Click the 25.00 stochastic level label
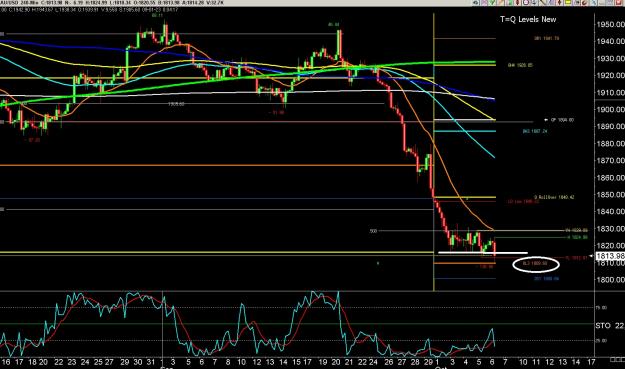Viewport: 625px width, 369px height. pos(601,341)
